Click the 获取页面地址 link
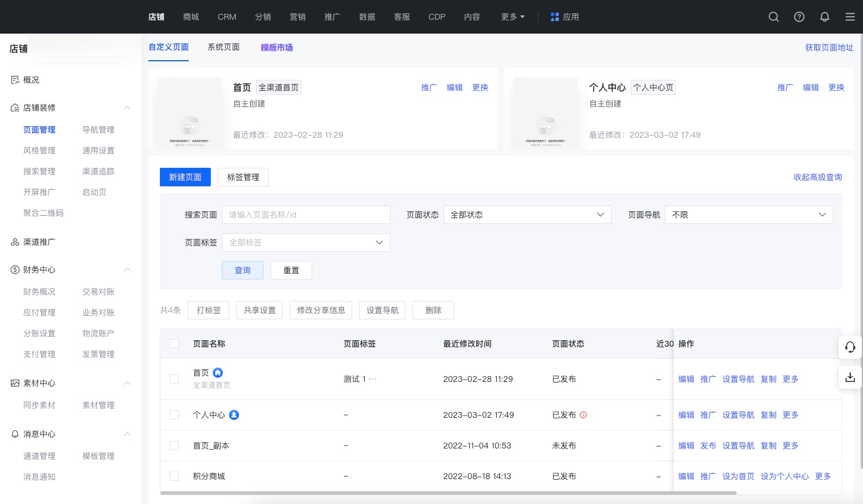 click(829, 47)
